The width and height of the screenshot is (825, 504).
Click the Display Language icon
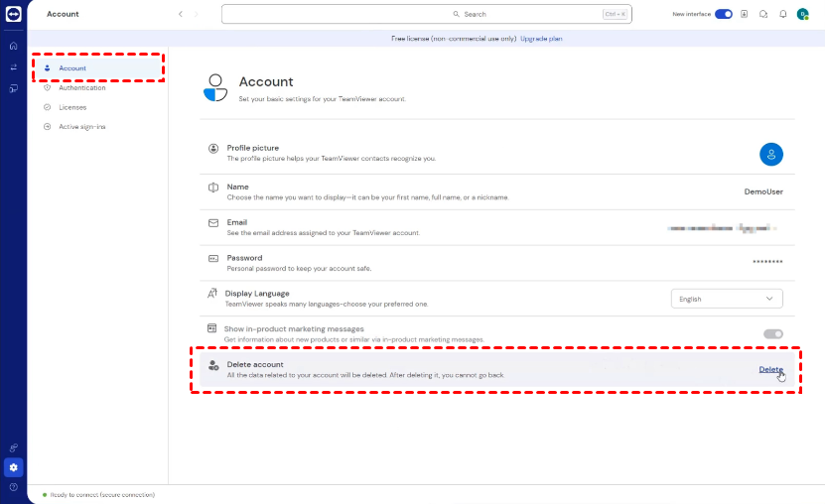click(x=212, y=294)
